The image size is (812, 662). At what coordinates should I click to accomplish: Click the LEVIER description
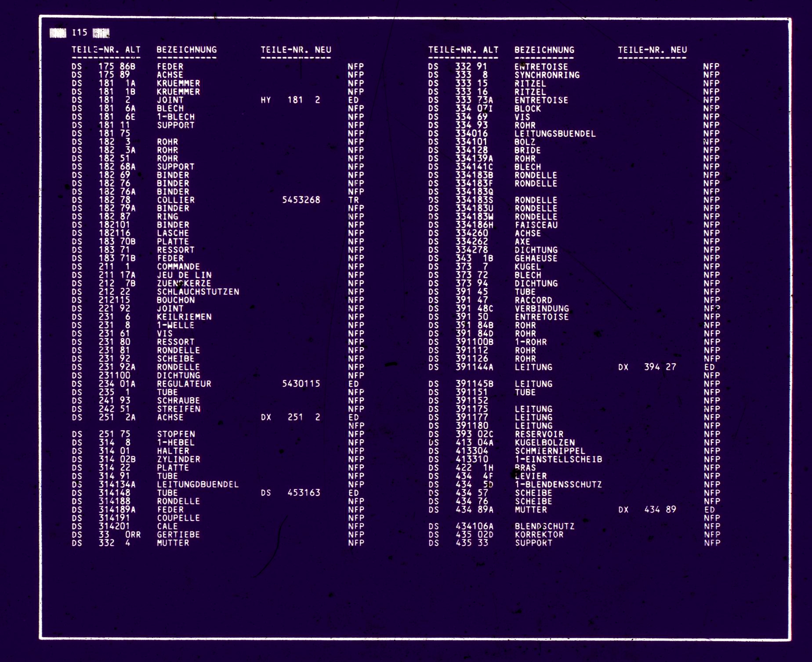531,476
